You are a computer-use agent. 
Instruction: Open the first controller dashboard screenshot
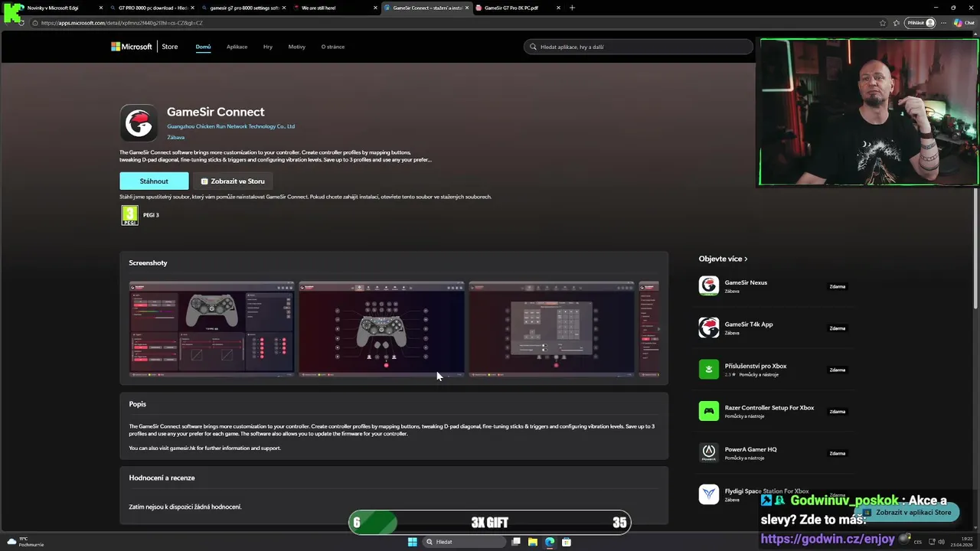tap(211, 329)
